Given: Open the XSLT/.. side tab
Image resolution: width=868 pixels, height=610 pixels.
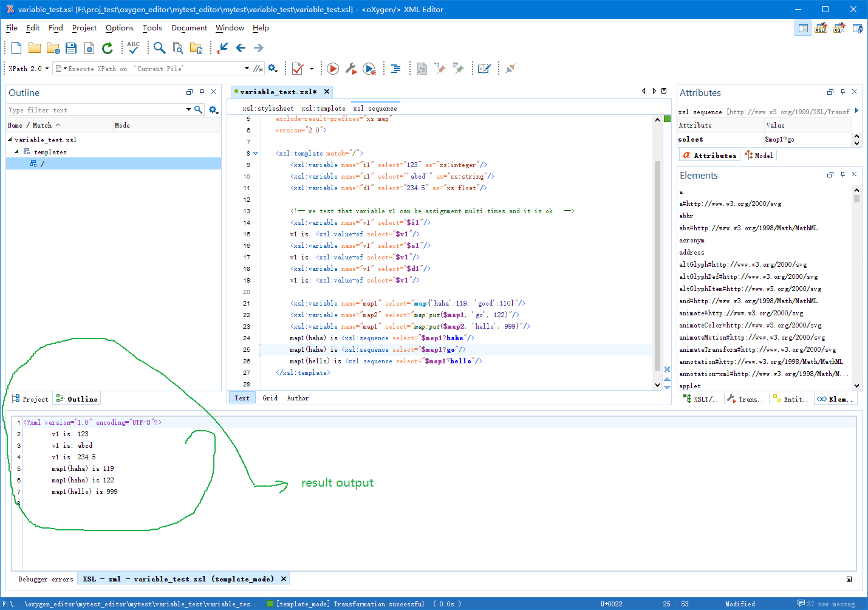Looking at the screenshot, I should 701,399.
